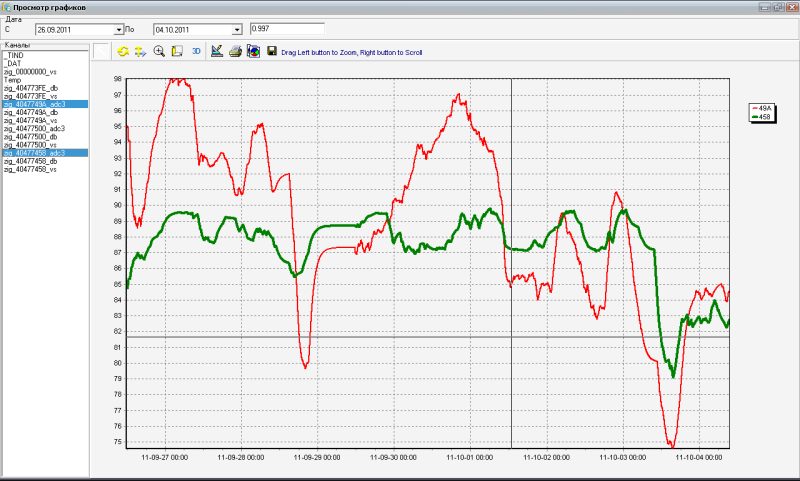Screen dimensions: 800x481
Task: Open the start date dropdown arrow
Action: point(119,30)
